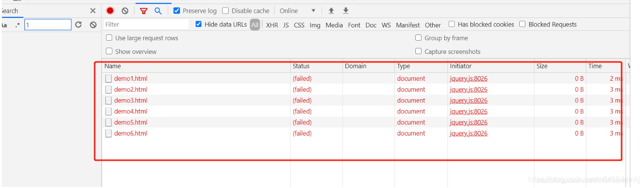Select the All filter type
Image resolution: width=644 pixels, height=188 pixels.
coord(255,25)
